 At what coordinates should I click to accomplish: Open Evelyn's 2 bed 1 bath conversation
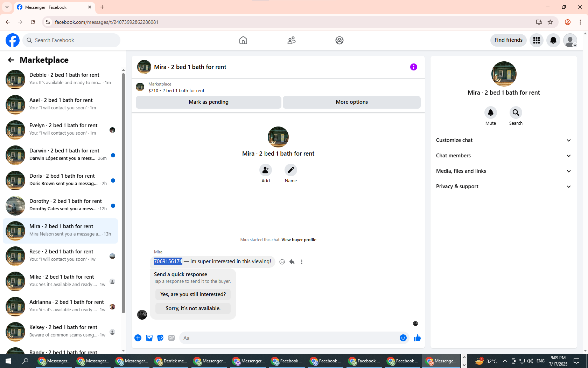60,130
